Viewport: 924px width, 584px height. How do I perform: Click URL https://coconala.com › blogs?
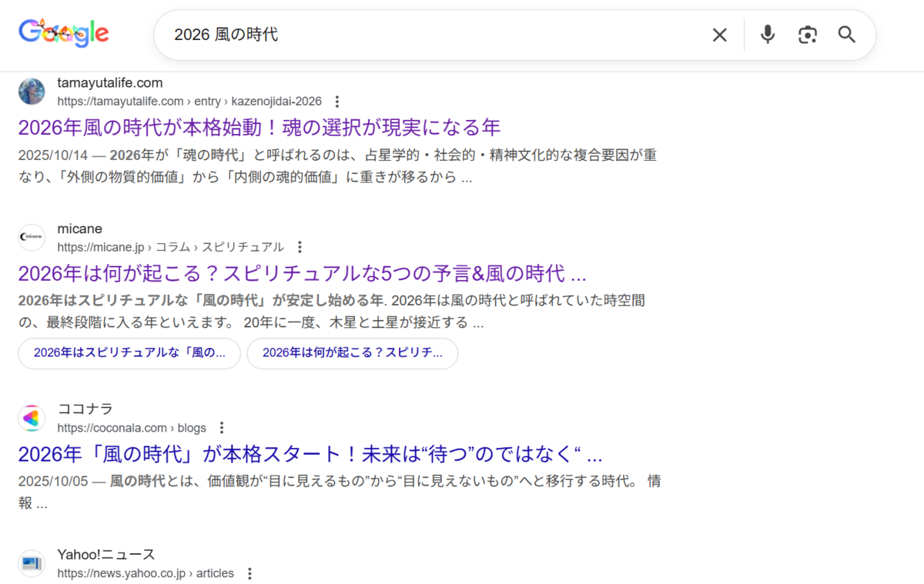(132, 428)
